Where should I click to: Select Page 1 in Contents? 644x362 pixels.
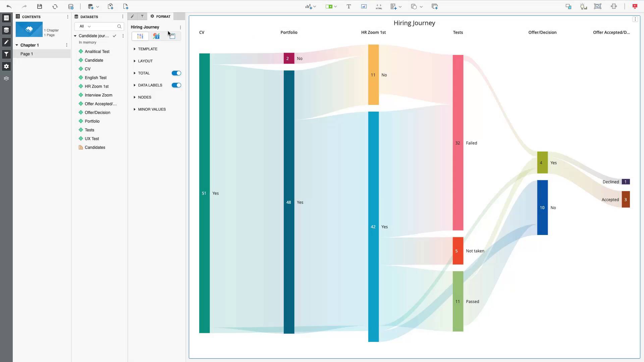click(27, 54)
